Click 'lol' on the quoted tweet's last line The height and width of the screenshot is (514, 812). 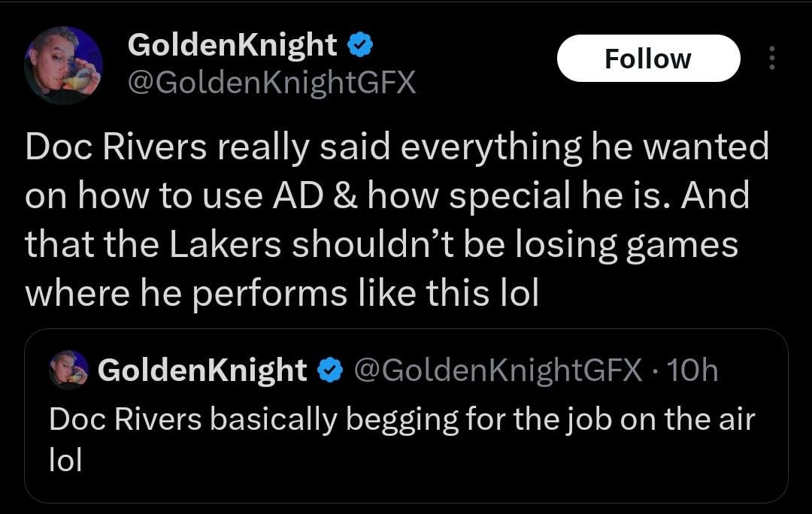pos(65,460)
